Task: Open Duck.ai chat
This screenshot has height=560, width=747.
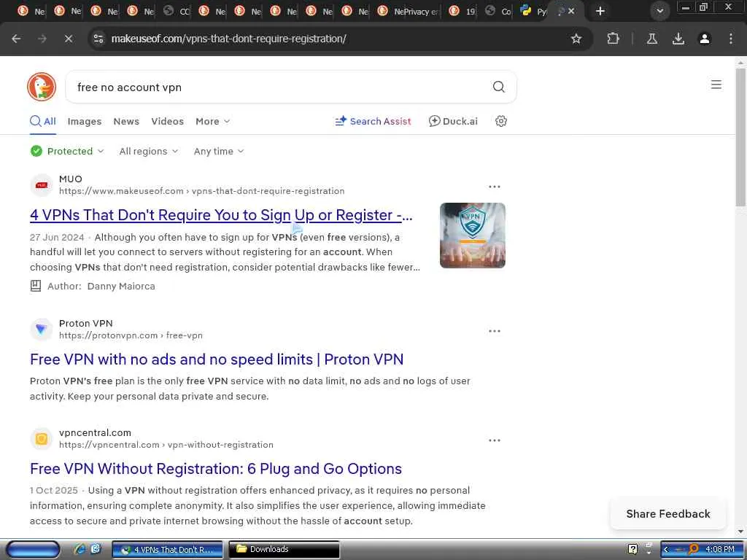Action: click(453, 122)
